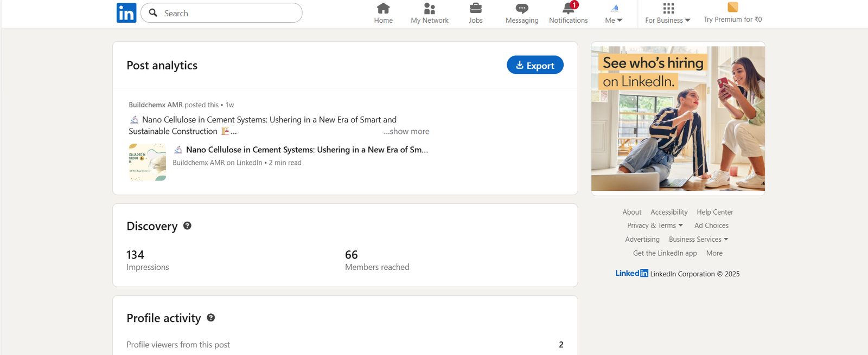The image size is (868, 355).
Task: Open the Ad Choices link
Action: pyautogui.click(x=711, y=225)
